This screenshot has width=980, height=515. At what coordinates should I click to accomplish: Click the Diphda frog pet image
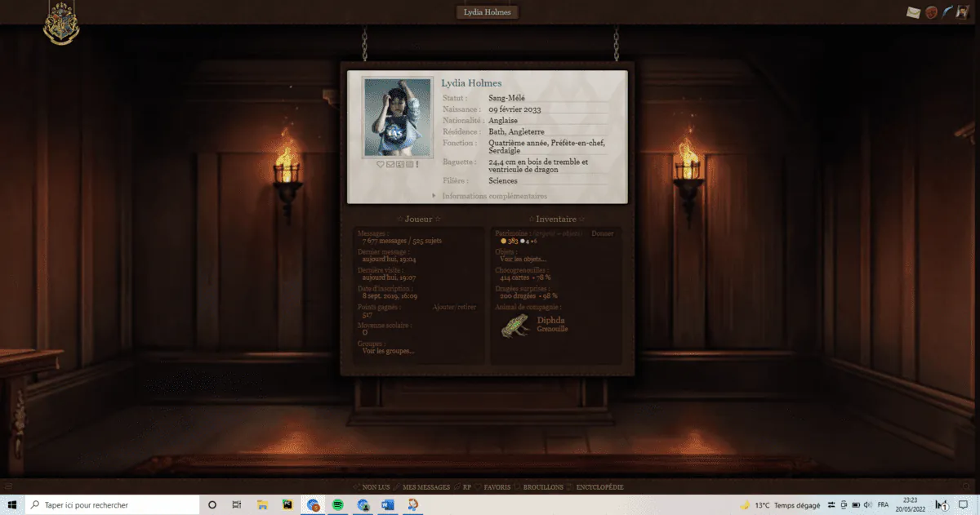coord(514,326)
